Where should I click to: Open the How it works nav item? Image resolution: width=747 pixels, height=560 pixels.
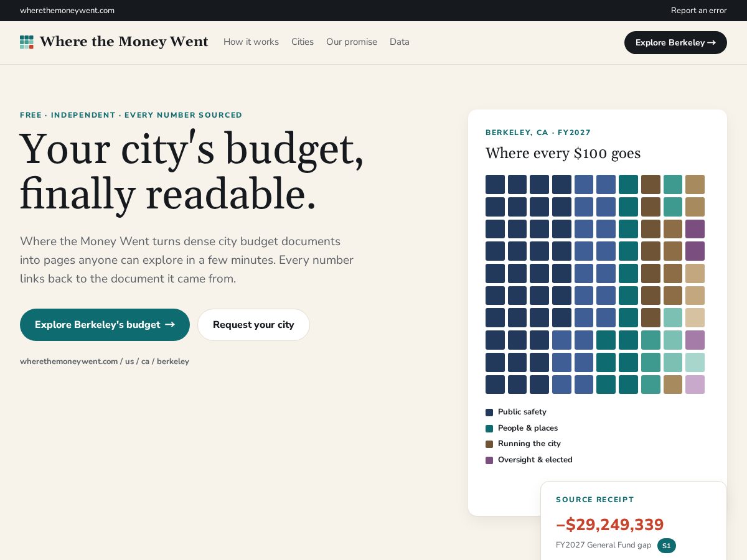251,42
